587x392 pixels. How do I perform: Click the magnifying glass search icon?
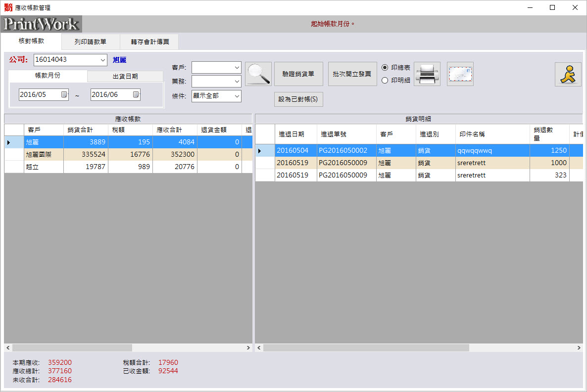(x=258, y=74)
